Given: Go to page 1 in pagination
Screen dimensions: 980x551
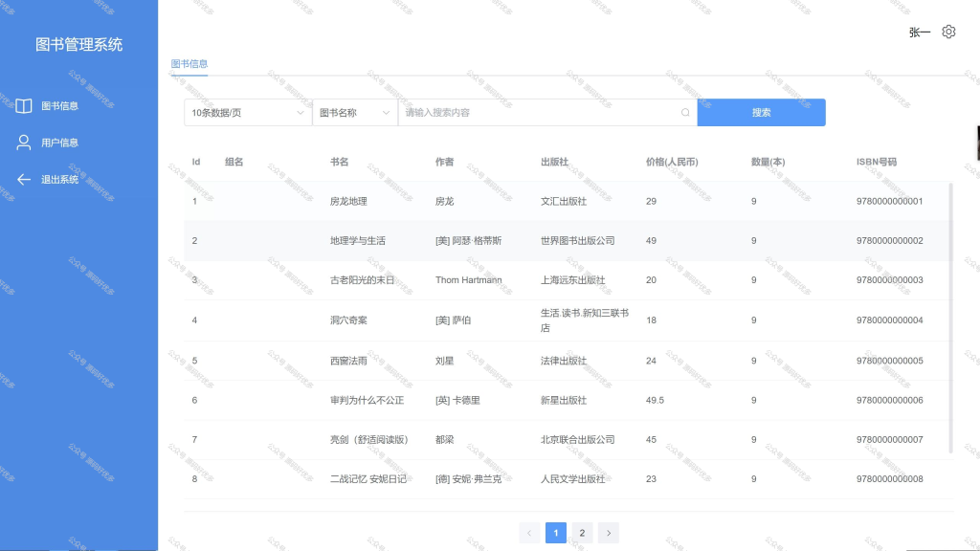Looking at the screenshot, I should 556,533.
